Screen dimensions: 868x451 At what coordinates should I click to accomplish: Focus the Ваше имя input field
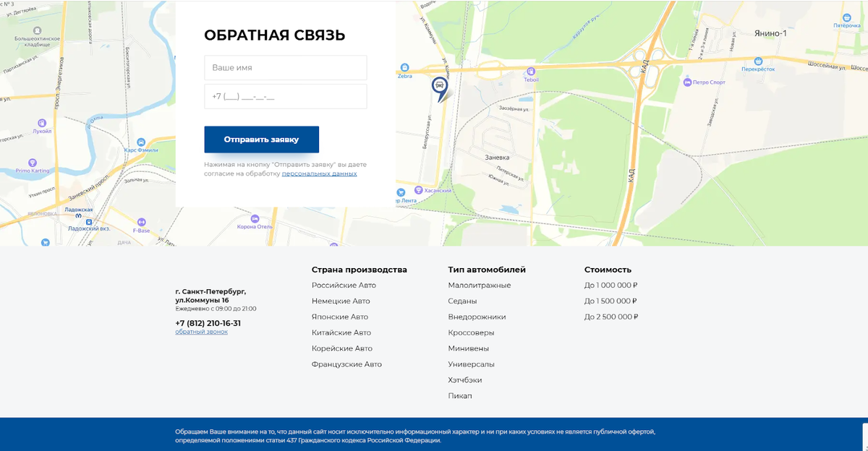[x=286, y=67]
